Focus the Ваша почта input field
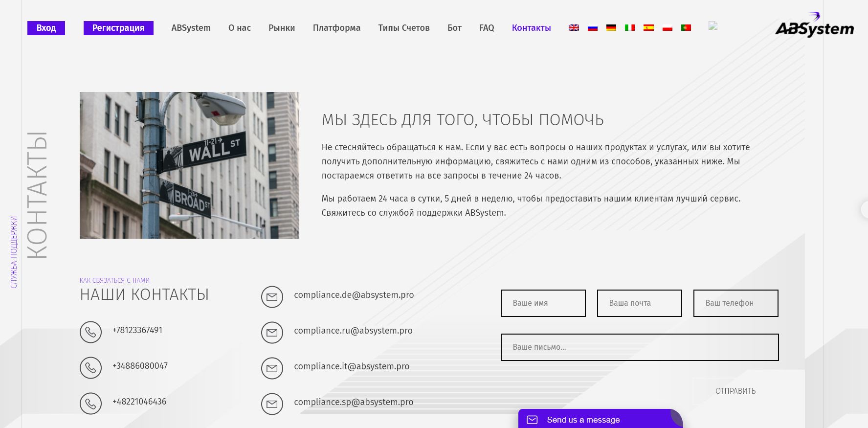 [640, 303]
